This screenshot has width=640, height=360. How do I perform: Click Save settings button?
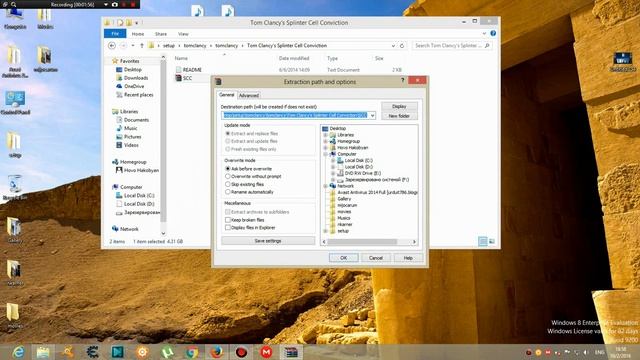point(268,241)
